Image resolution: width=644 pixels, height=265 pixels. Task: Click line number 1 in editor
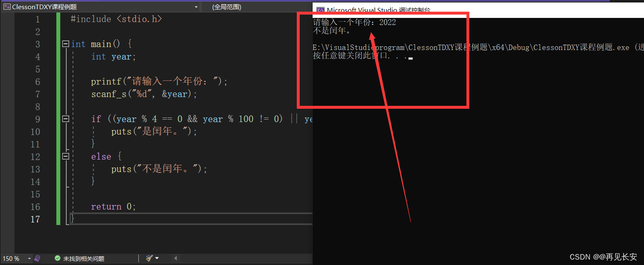coord(38,19)
